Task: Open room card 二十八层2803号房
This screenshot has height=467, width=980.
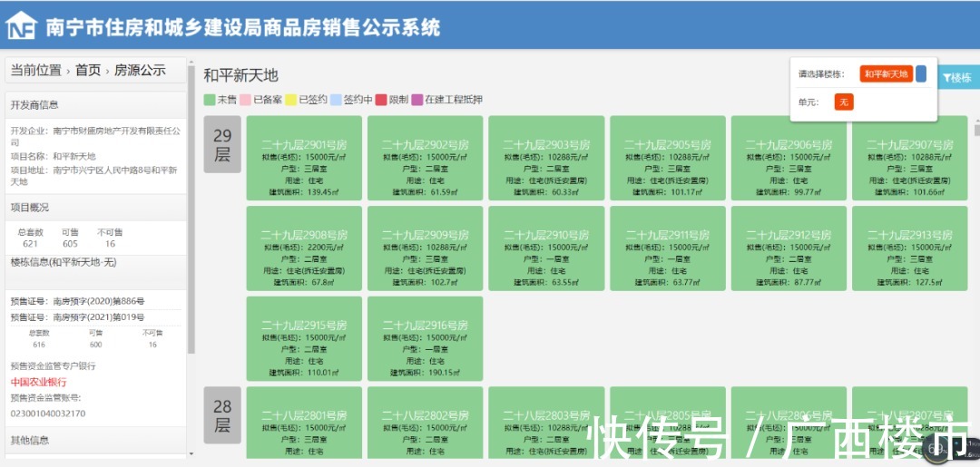Action: (546, 423)
